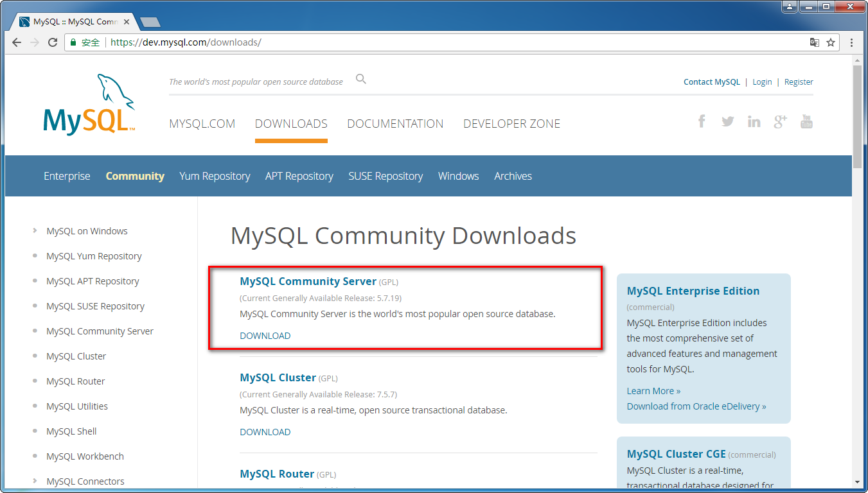Screen dimensions: 868x493
Task: Open MySQL LinkedIn page icon
Action: click(x=754, y=121)
